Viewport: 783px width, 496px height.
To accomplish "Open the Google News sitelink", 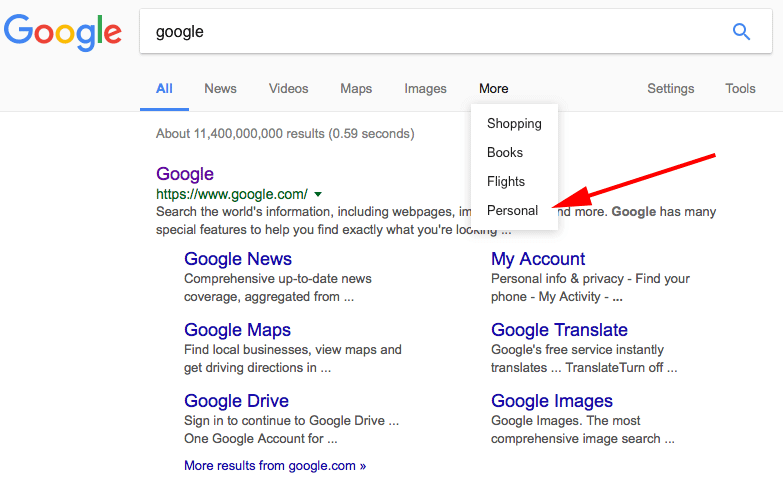I will pos(238,259).
